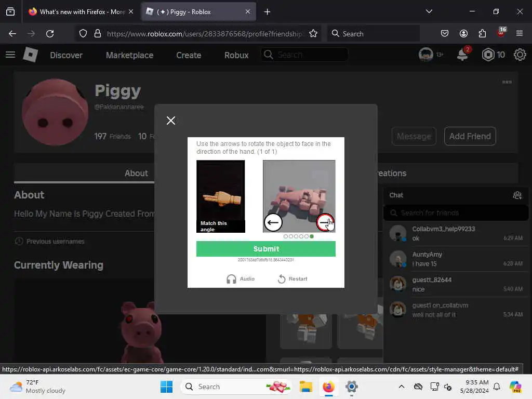The image size is (532, 399).
Task: List all tabs dropdown arrow
Action: (x=429, y=11)
